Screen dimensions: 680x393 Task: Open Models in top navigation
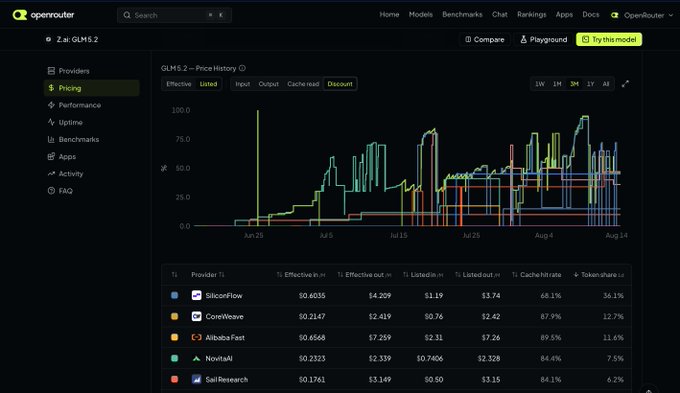coord(421,14)
